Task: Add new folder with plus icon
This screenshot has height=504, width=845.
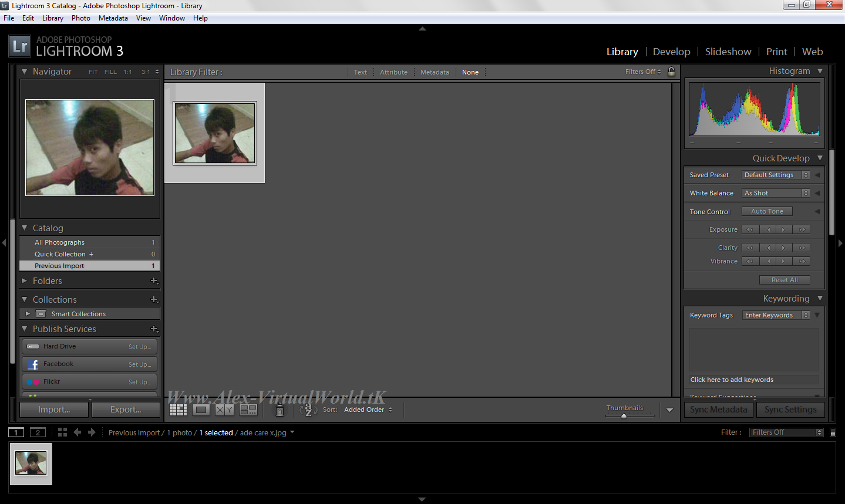Action: coord(154,281)
